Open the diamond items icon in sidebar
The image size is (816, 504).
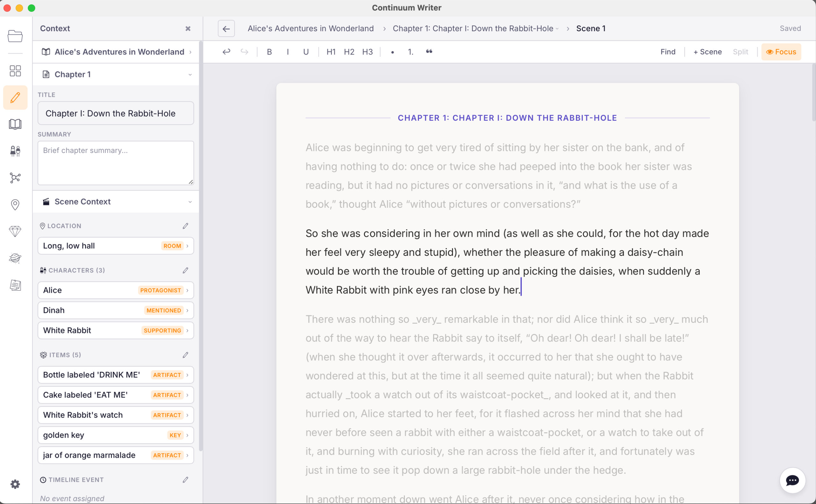15,231
